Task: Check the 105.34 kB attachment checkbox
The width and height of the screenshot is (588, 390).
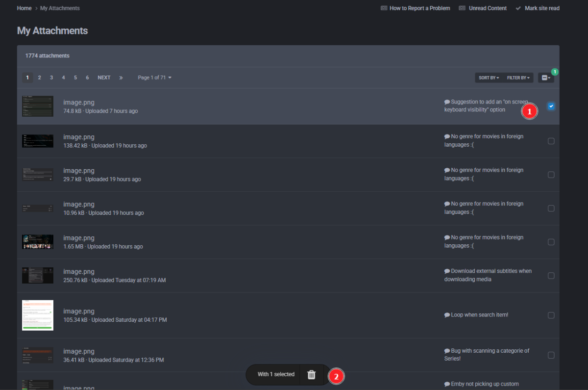Action: point(551,315)
